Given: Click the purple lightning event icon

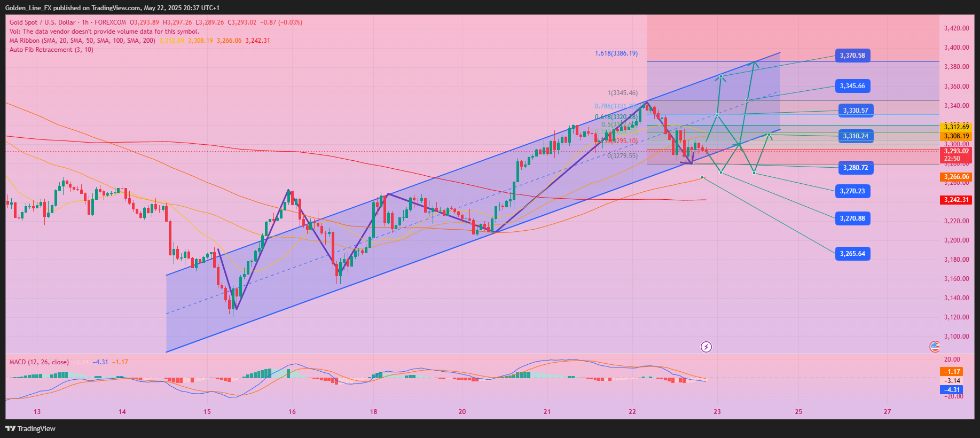Looking at the screenshot, I should coord(706,347).
